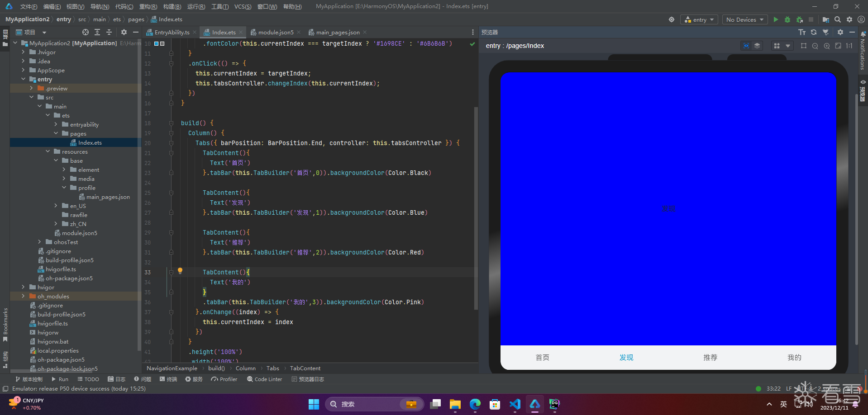The image size is (868, 415).
Task: Open previewer settings gear
Action: tap(840, 32)
